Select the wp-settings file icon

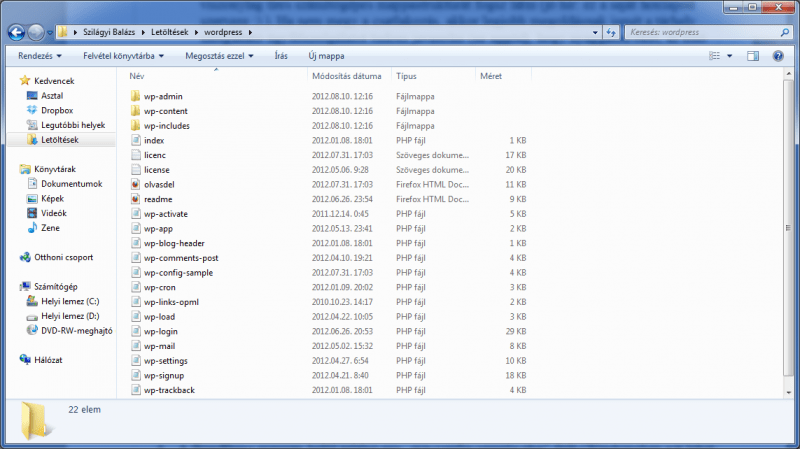[x=135, y=361]
